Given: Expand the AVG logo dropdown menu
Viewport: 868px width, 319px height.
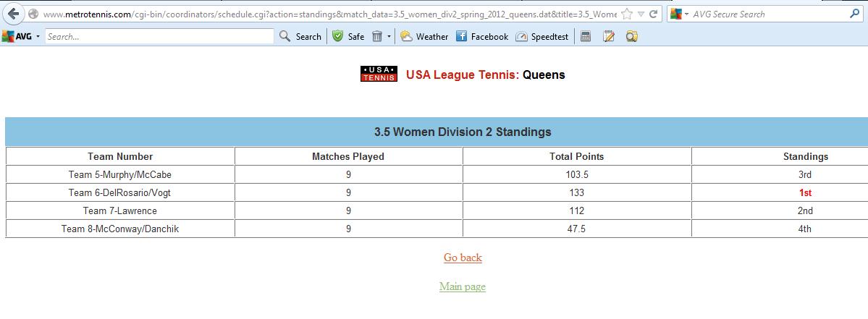Looking at the screenshot, I should point(38,36).
